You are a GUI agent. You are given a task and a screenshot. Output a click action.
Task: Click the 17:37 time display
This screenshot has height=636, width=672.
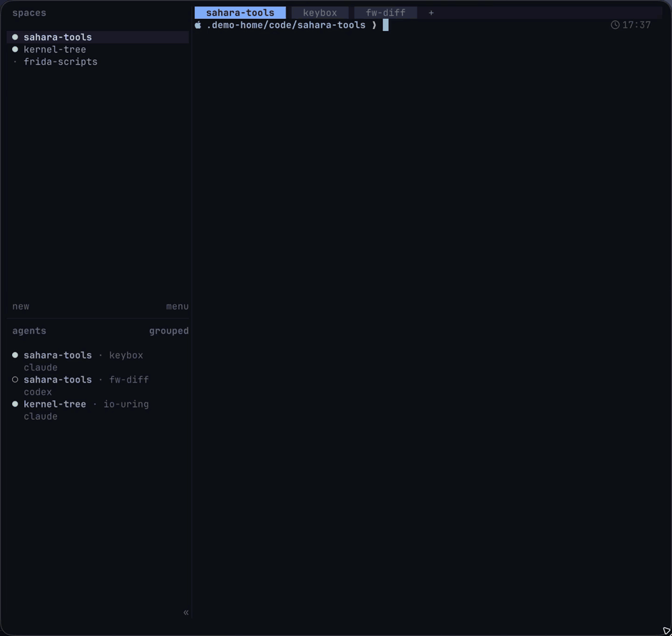636,25
